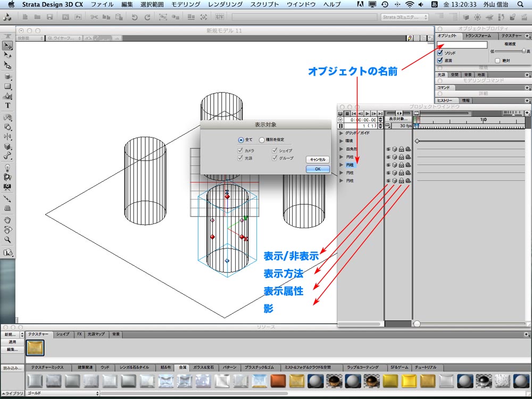The image size is (532, 399).
Task: Toggle the ソリッド checkbox
Action: [x=440, y=53]
